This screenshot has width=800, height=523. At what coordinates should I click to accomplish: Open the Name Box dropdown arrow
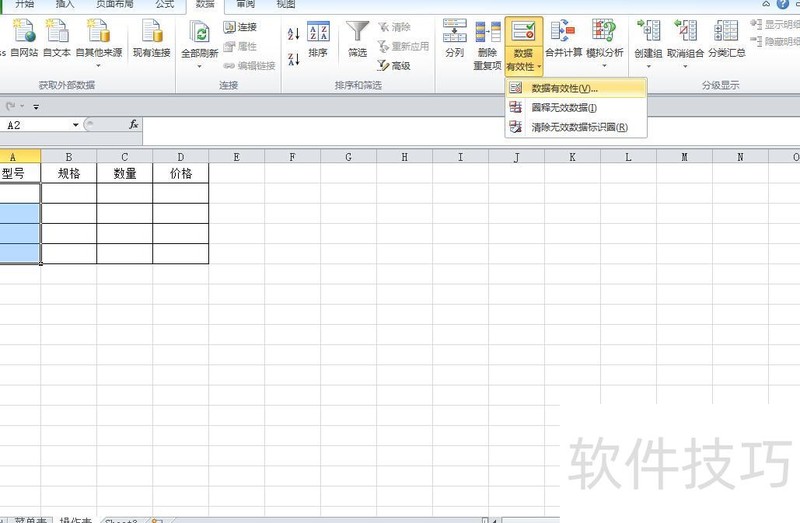76,125
